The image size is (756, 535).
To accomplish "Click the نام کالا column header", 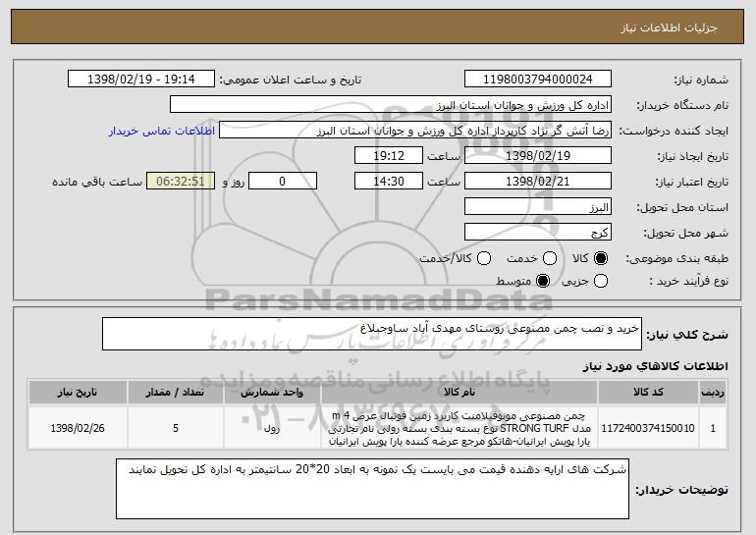I will 459,393.
